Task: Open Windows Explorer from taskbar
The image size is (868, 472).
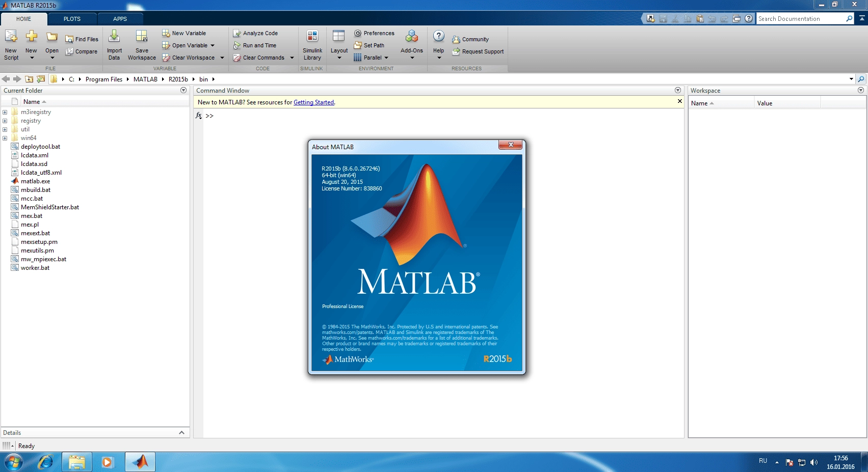Action: tap(77, 462)
